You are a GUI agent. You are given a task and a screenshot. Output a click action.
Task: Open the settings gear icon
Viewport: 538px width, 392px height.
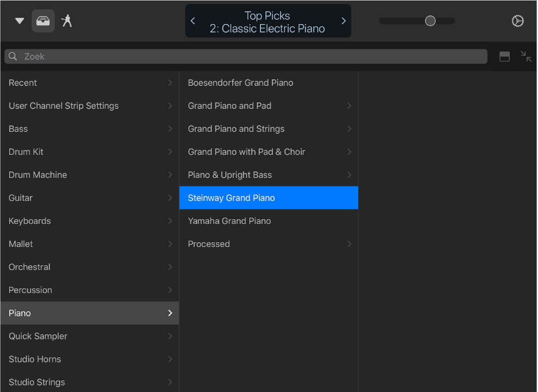click(x=517, y=21)
